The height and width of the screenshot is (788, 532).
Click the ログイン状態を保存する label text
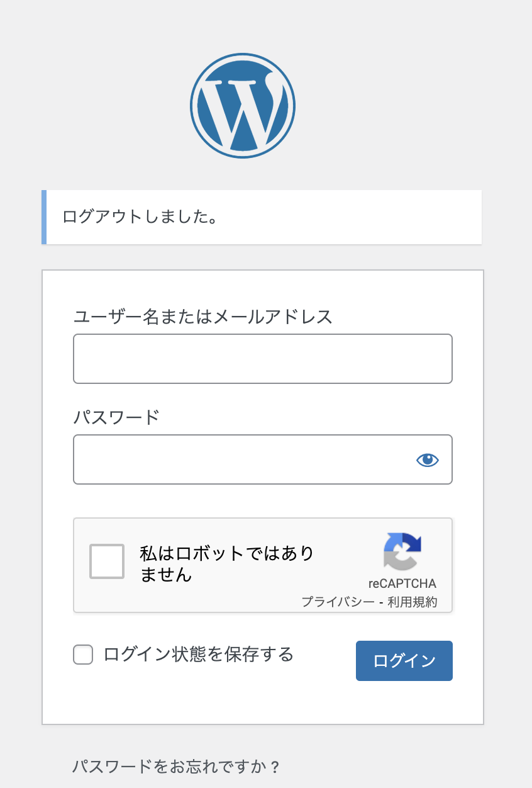click(x=199, y=655)
